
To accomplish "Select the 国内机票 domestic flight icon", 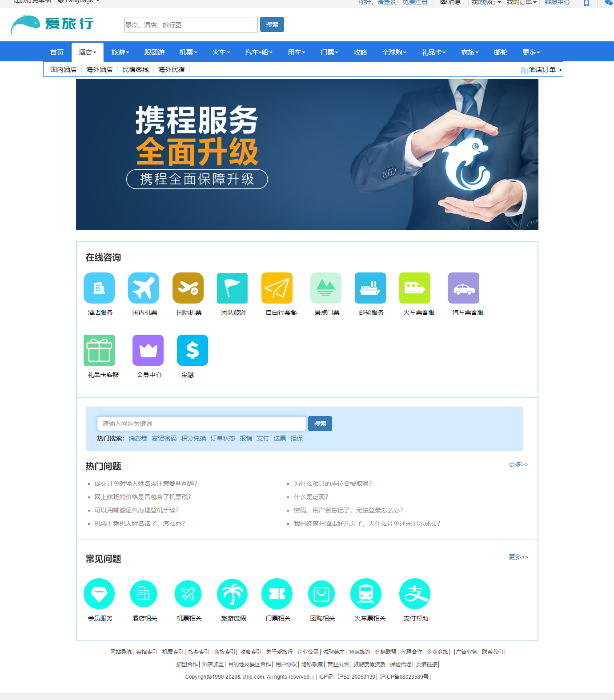I will pos(144,288).
